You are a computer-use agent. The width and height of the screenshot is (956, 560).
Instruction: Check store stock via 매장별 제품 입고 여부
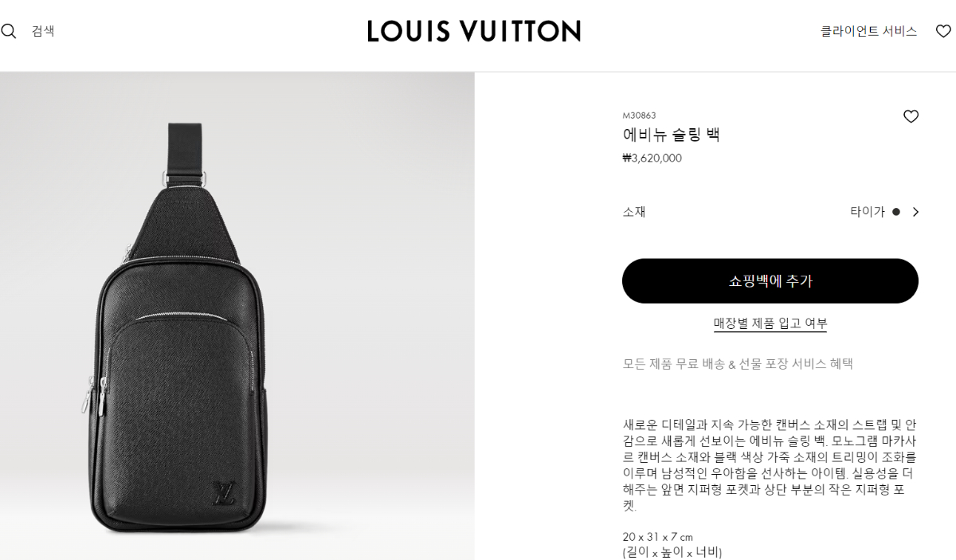coord(770,323)
